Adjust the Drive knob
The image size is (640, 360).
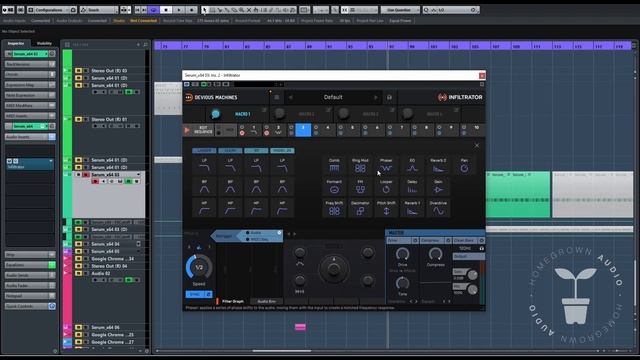pos(402,254)
